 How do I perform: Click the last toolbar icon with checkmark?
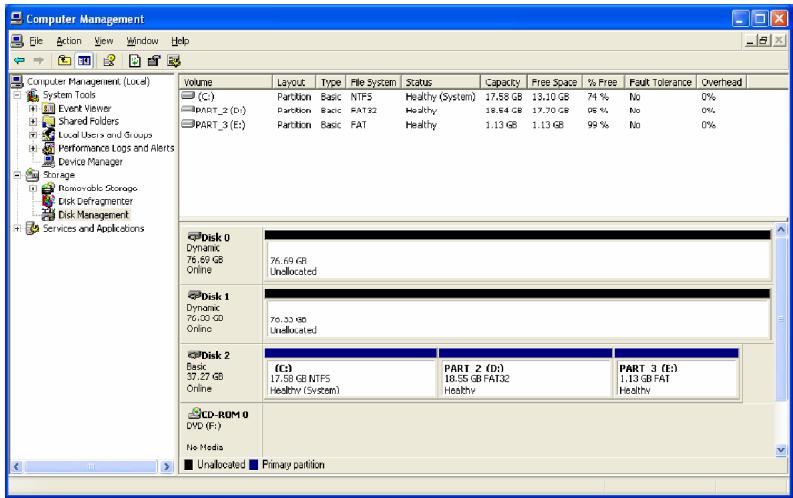coord(173,61)
